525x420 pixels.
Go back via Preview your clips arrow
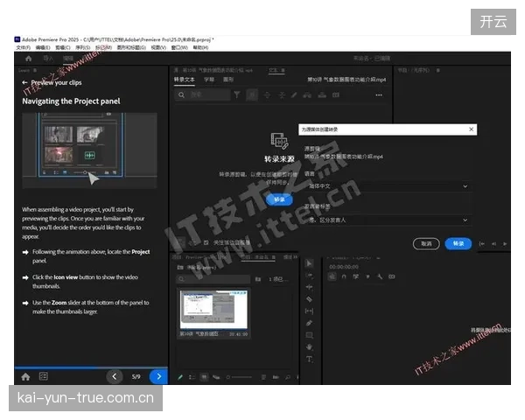click(x=24, y=82)
